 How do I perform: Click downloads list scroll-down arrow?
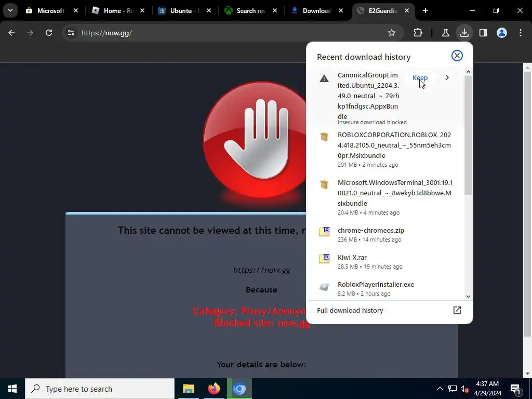click(468, 296)
